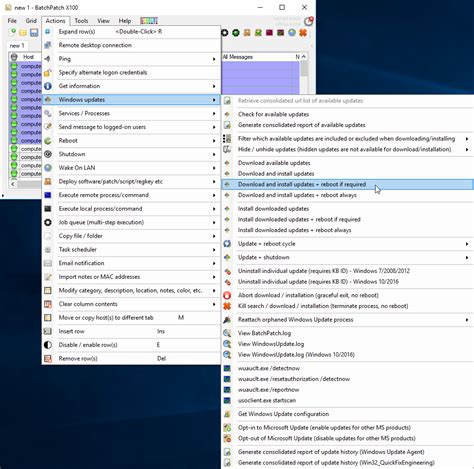The width and height of the screenshot is (474, 469).
Task: Click the Job queue ring icon
Action: tap(48, 222)
